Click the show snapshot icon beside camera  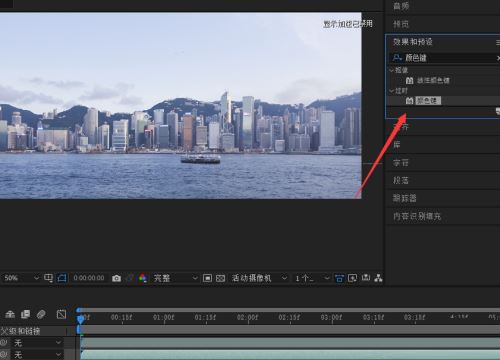(x=130, y=278)
